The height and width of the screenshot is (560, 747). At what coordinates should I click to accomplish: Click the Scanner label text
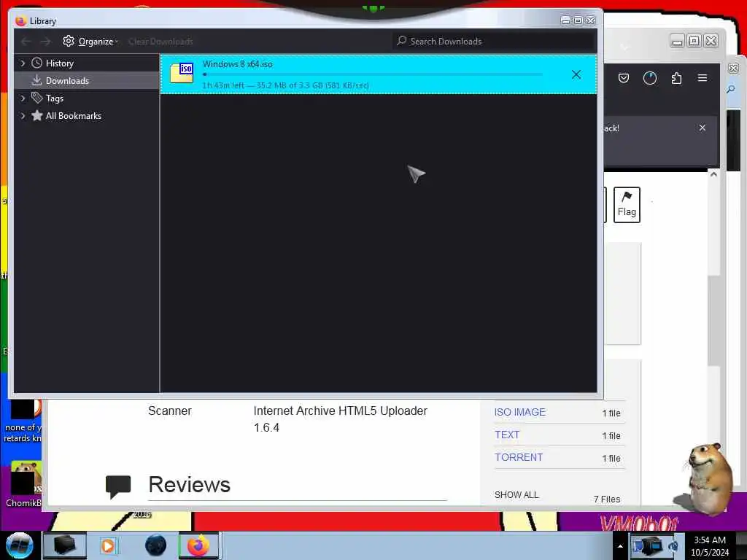(169, 411)
